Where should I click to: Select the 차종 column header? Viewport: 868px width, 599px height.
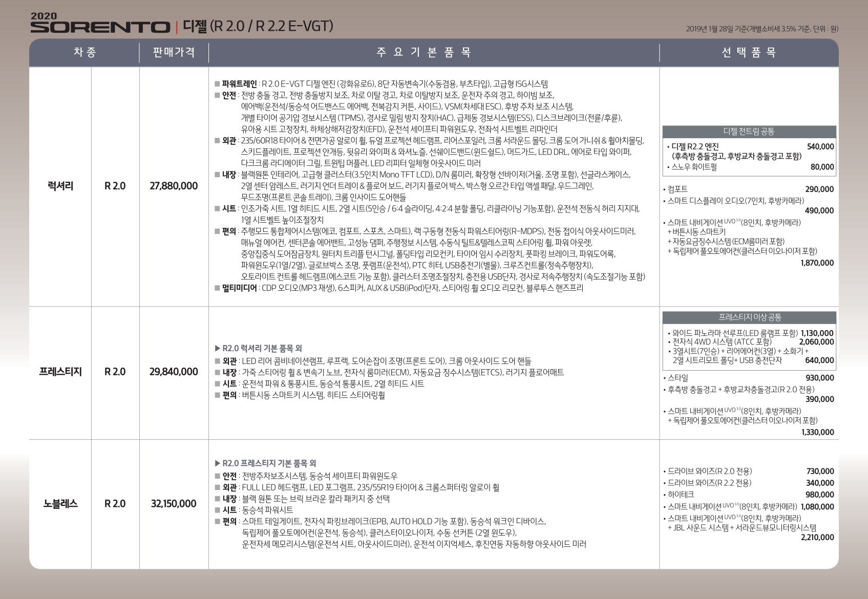84,52
